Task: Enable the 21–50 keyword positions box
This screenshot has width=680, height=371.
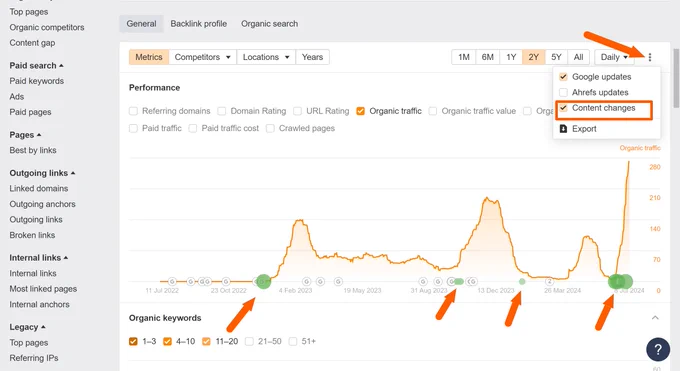Action: coord(249,341)
